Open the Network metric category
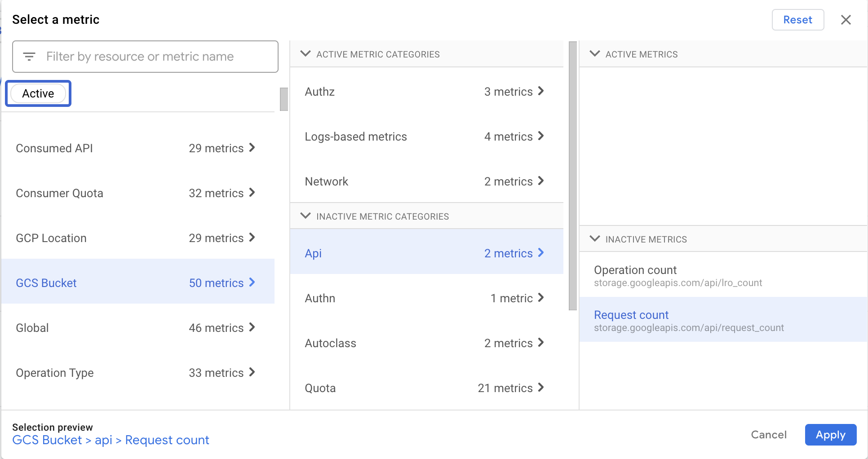Image resolution: width=868 pixels, height=459 pixels. (426, 181)
